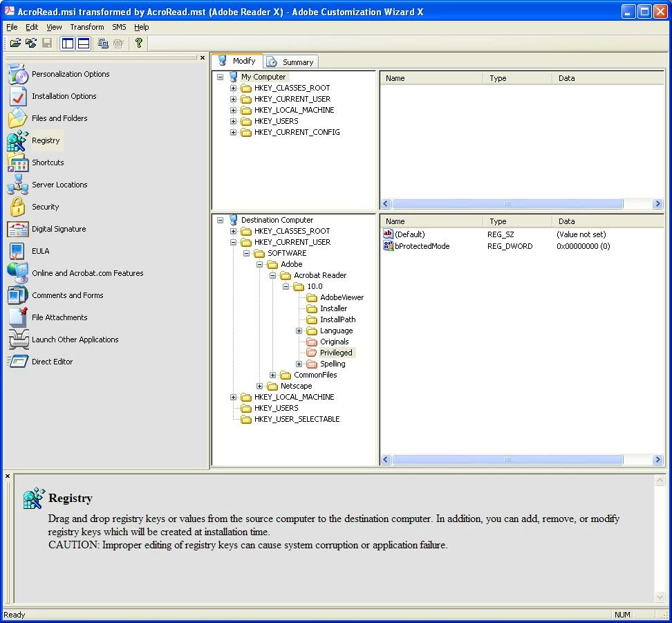Open Installation Options icon
This screenshot has height=623, width=672.
tap(17, 96)
